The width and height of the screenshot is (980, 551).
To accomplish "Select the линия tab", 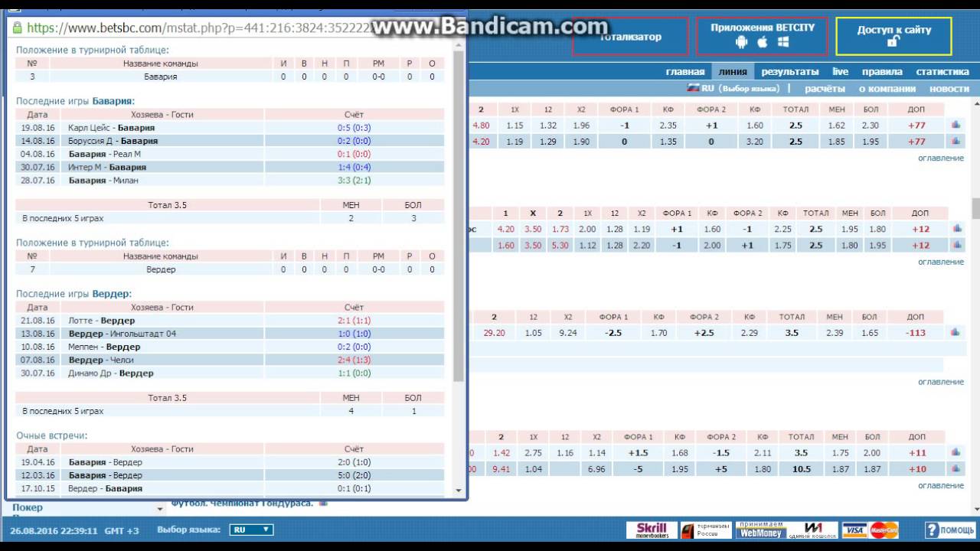I will (x=733, y=71).
